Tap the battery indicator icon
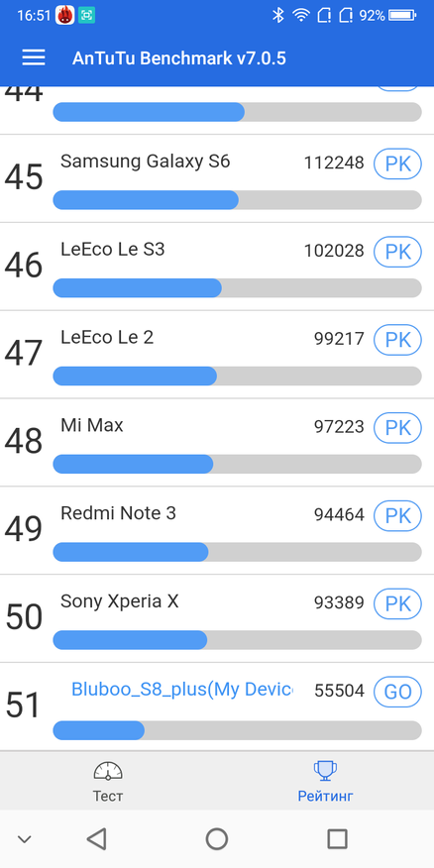 coord(402,16)
